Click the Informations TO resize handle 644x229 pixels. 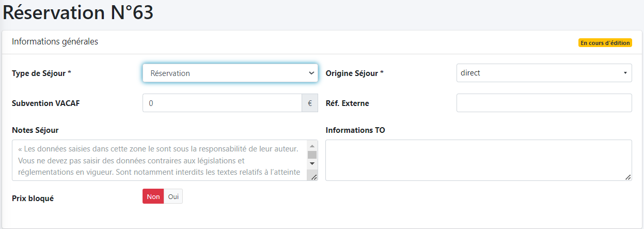[627, 177]
